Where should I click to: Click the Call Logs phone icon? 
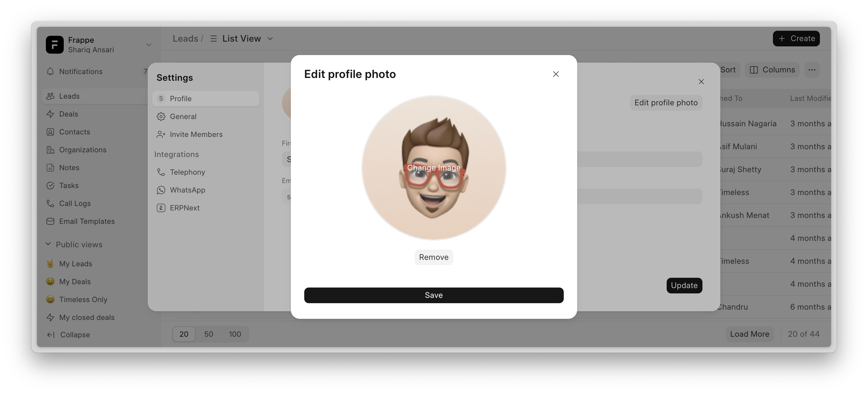click(50, 203)
